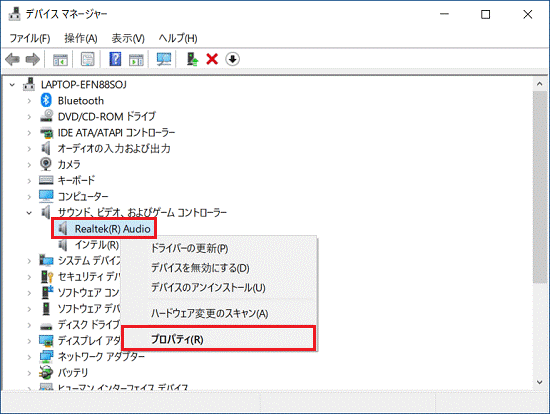Screen dimensions: 550x414
Task: Click the scrollbar down arrow
Action: (539, 382)
